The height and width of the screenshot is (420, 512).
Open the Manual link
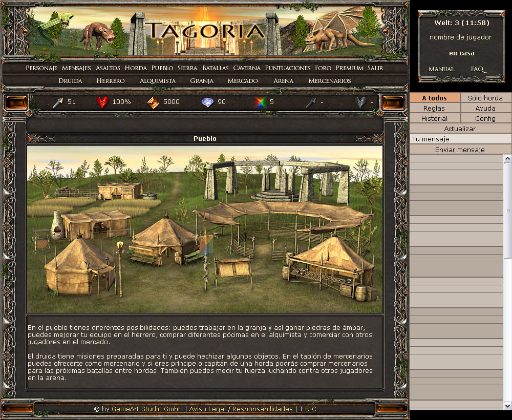tap(441, 69)
